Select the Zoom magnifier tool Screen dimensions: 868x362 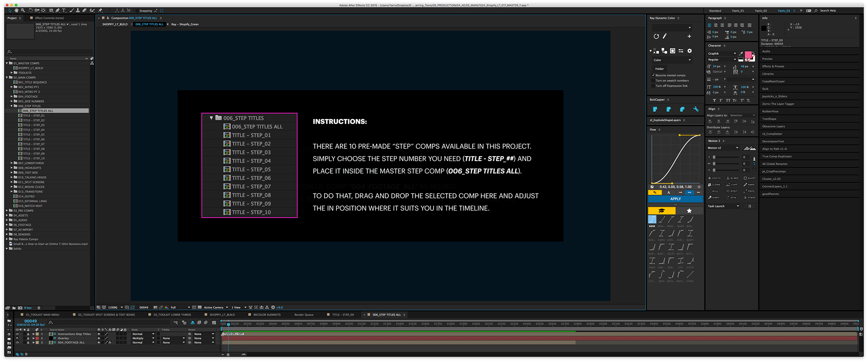click(23, 10)
